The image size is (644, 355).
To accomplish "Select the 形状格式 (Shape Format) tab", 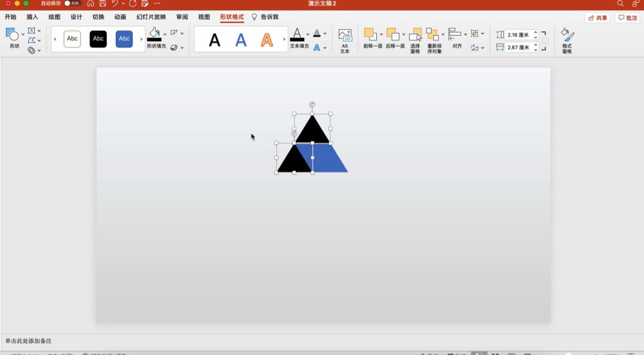I will (231, 17).
